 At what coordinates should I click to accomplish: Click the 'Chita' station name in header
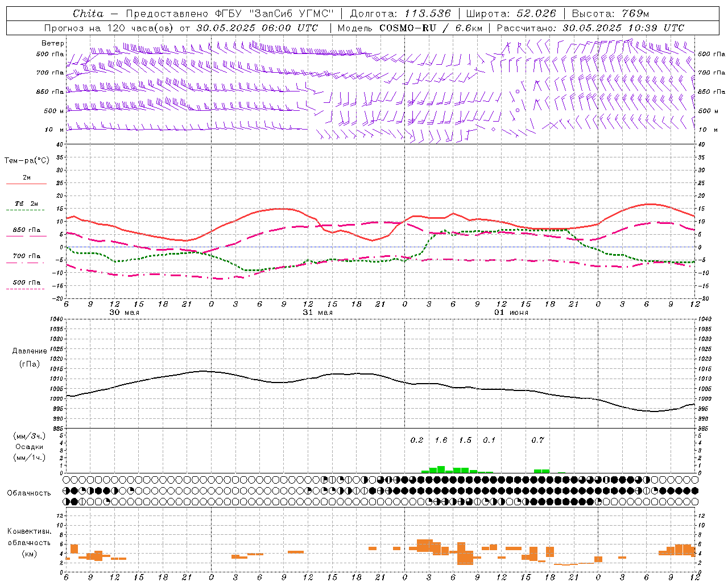[88, 14]
